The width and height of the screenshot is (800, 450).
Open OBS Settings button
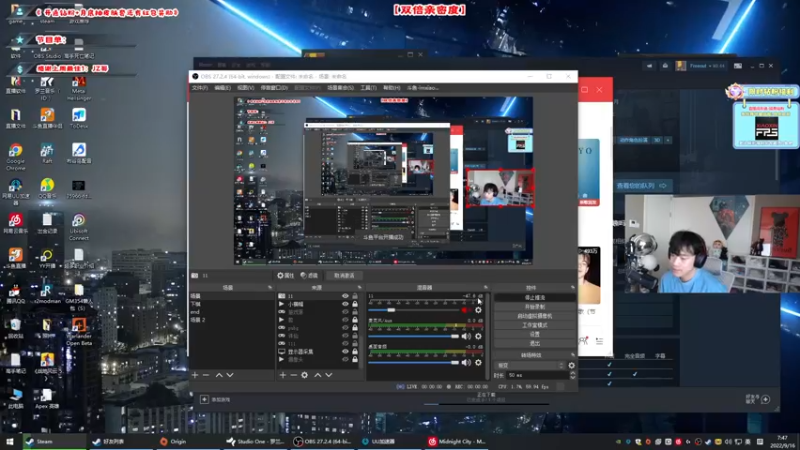[x=535, y=334]
